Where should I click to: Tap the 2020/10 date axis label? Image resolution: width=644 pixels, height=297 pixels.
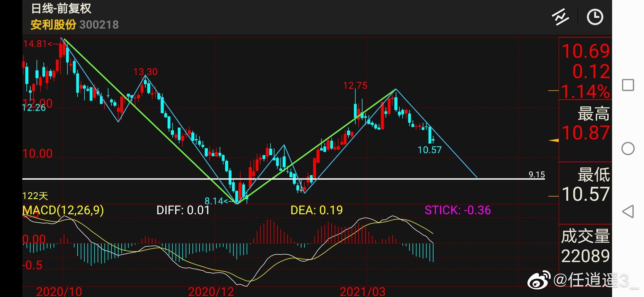coord(59,291)
